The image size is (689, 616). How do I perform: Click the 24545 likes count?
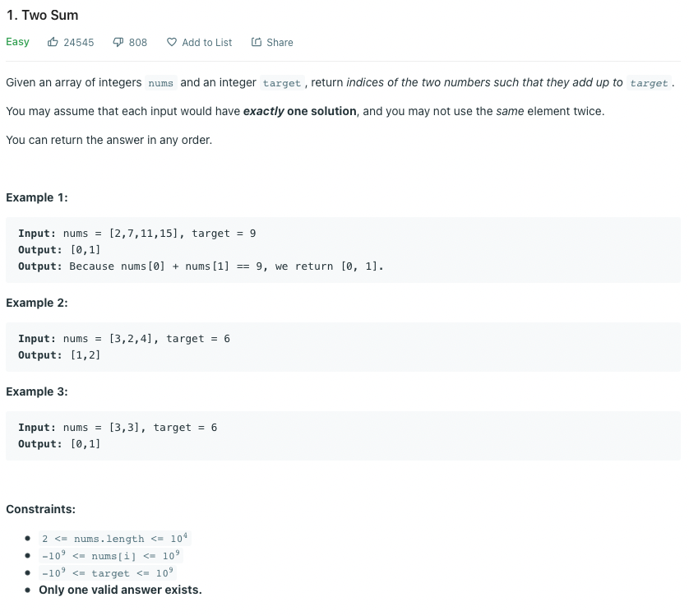[79, 43]
